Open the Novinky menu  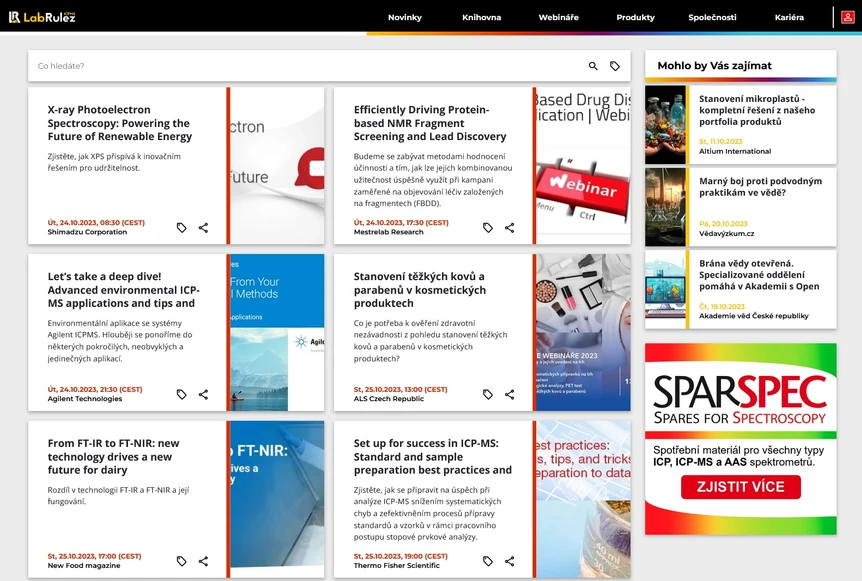tap(405, 18)
